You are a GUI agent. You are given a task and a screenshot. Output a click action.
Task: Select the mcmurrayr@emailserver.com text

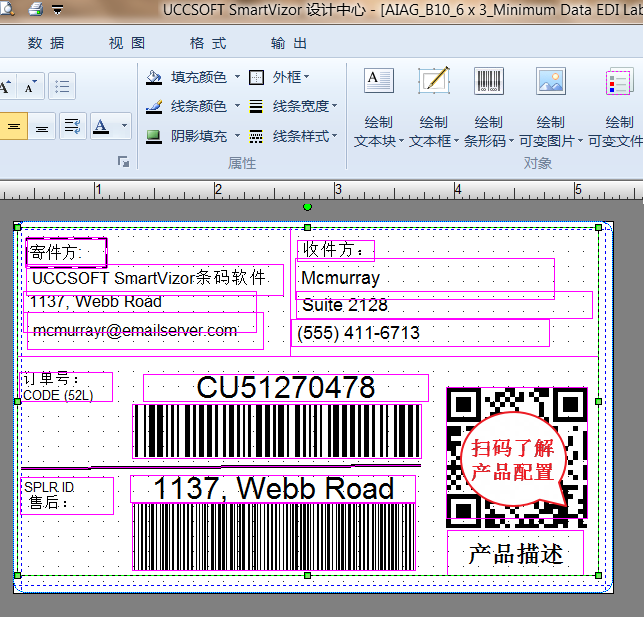pyautogui.click(x=145, y=331)
